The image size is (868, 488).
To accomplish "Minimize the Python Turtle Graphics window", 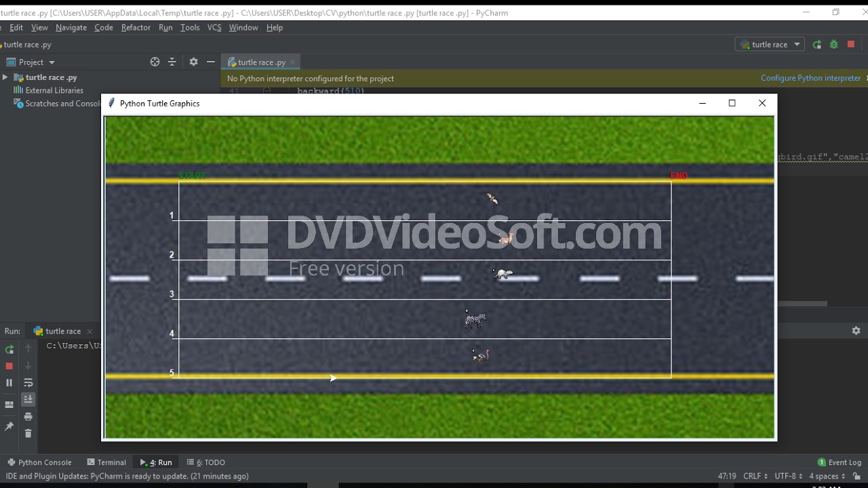I will [703, 103].
